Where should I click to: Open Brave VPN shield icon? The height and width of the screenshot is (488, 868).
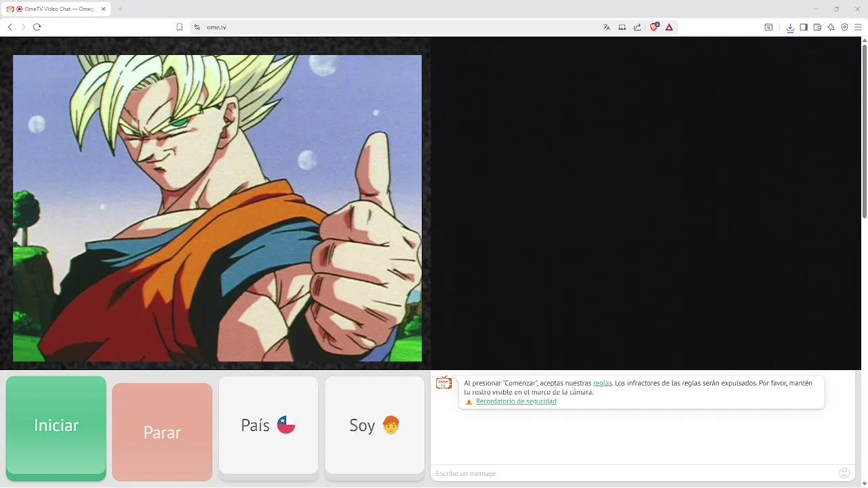point(844,27)
